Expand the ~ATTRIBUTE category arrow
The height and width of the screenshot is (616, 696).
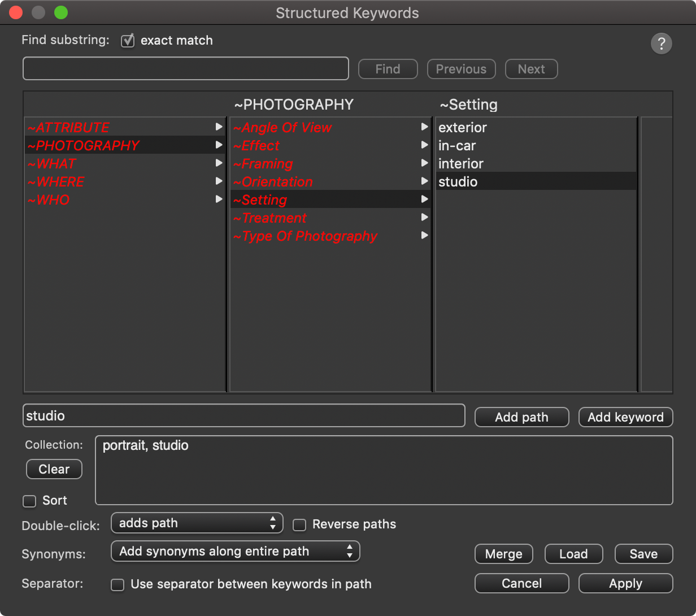(x=219, y=127)
